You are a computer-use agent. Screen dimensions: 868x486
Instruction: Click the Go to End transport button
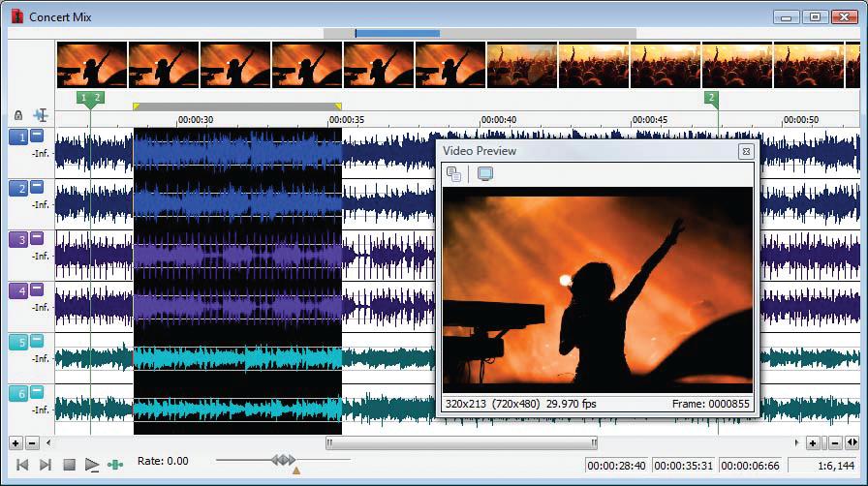point(46,465)
